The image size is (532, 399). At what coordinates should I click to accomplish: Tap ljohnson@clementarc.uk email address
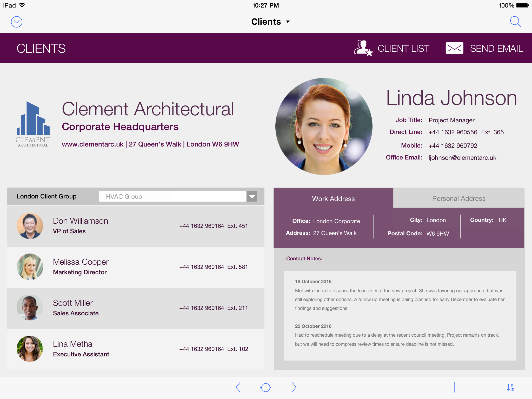(x=462, y=158)
